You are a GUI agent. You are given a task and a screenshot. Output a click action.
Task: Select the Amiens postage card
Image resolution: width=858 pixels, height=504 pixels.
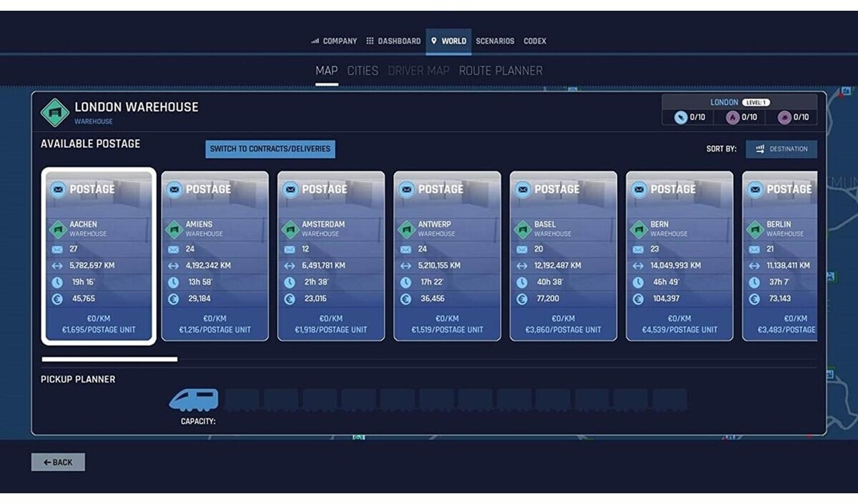[x=215, y=255]
